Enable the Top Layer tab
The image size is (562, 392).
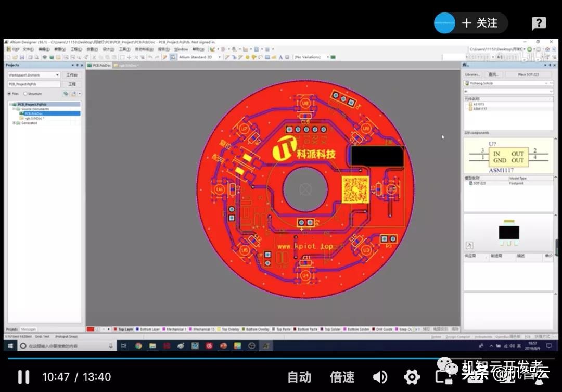[x=125, y=329]
